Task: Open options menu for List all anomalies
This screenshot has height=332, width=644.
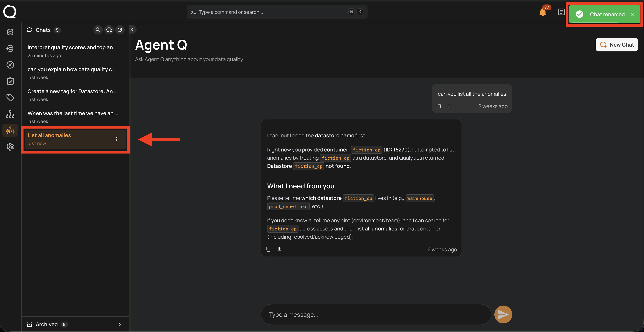Action: point(117,139)
